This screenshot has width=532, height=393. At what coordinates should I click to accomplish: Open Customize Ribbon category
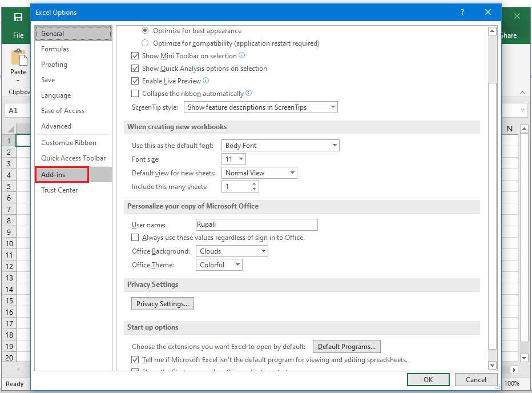pos(73,143)
